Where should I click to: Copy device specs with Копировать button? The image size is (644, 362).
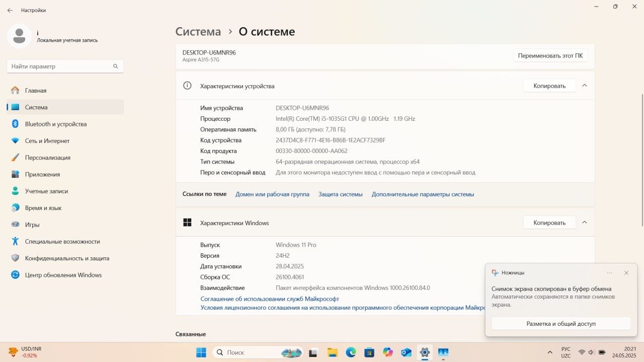pyautogui.click(x=549, y=86)
